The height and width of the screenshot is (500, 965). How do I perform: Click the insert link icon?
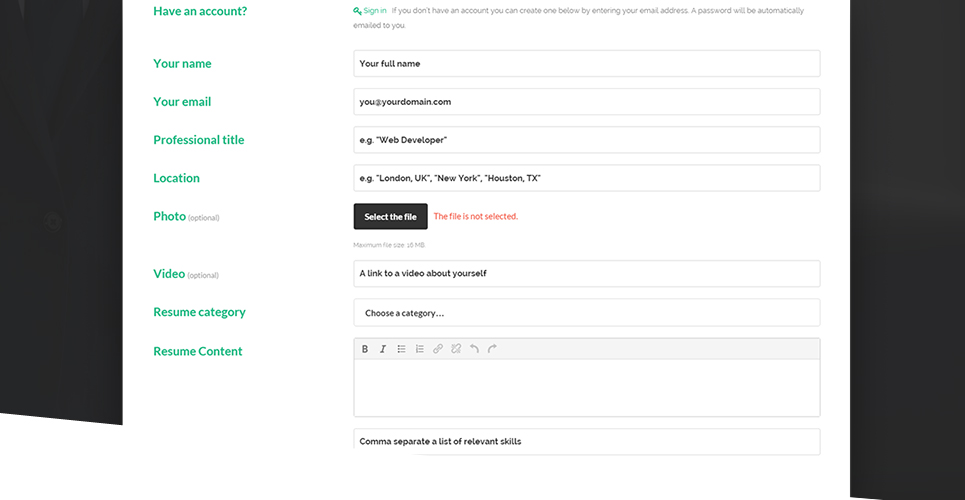(438, 349)
